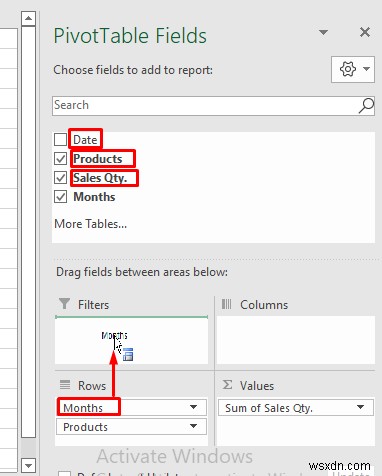
Task: Open the More Tables link
Action: tap(90, 224)
